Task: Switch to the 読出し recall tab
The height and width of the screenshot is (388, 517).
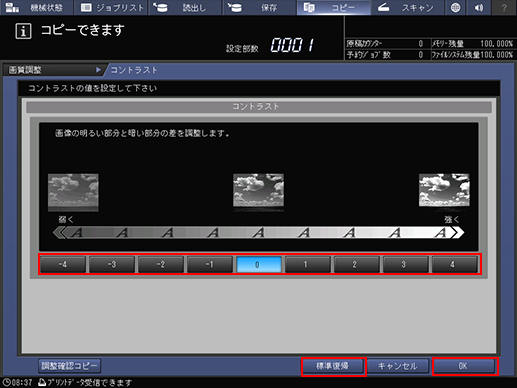Action: (185, 7)
